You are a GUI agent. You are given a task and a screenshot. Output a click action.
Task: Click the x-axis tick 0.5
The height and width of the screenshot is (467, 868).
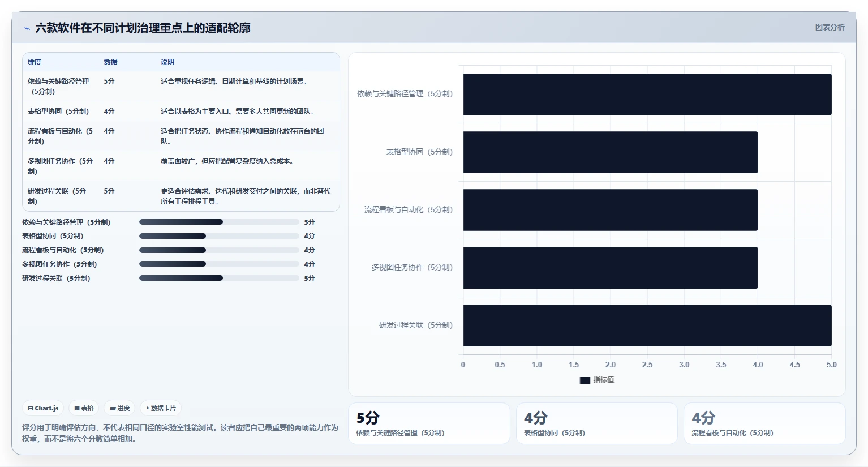point(500,365)
